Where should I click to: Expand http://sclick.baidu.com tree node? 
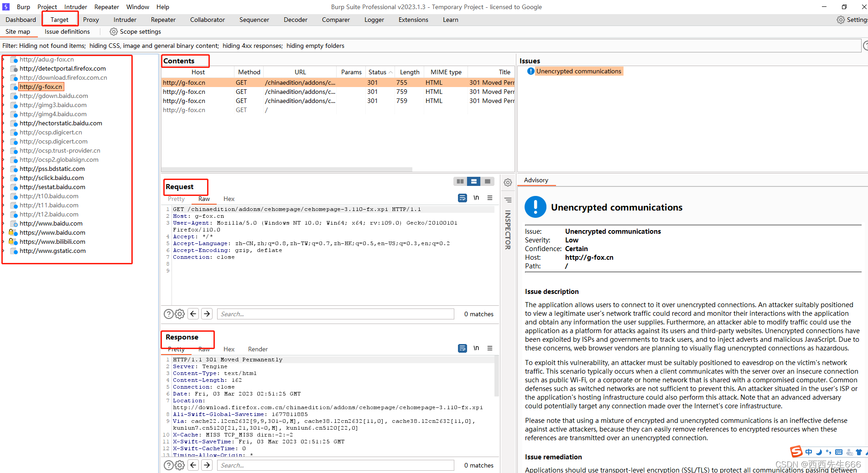point(4,178)
